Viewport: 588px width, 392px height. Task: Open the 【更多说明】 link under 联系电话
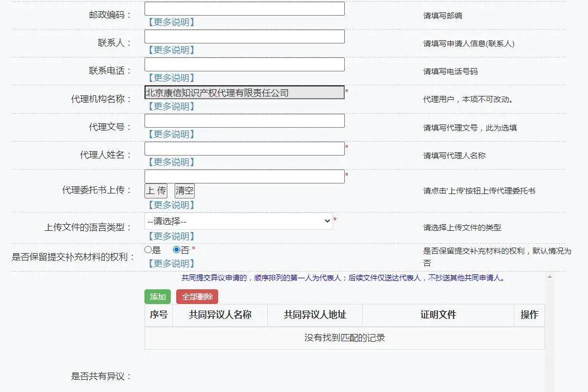(170, 78)
